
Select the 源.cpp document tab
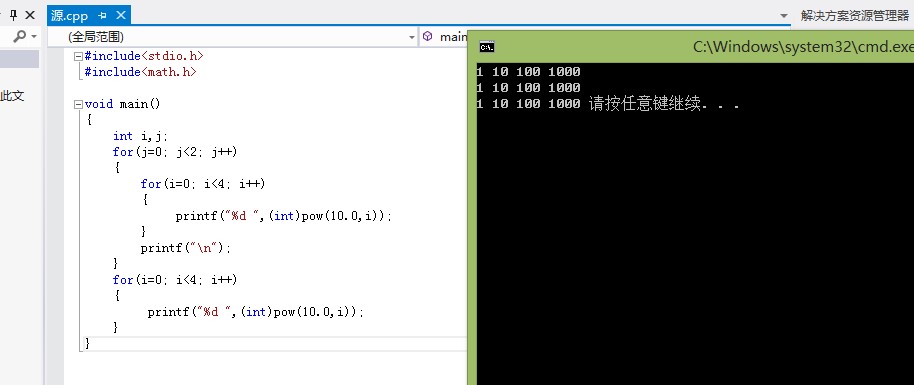pyautogui.click(x=69, y=16)
